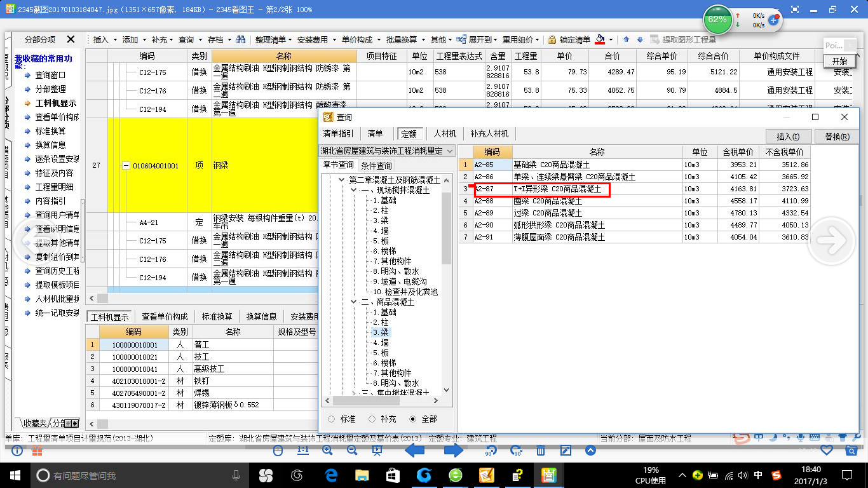Click the 开始 button at top right
The image size is (868, 488).
point(839,61)
